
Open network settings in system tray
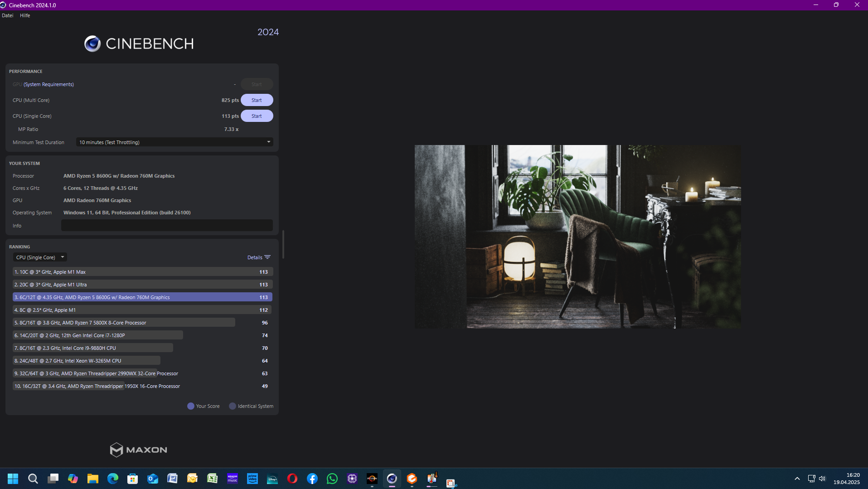point(811,479)
